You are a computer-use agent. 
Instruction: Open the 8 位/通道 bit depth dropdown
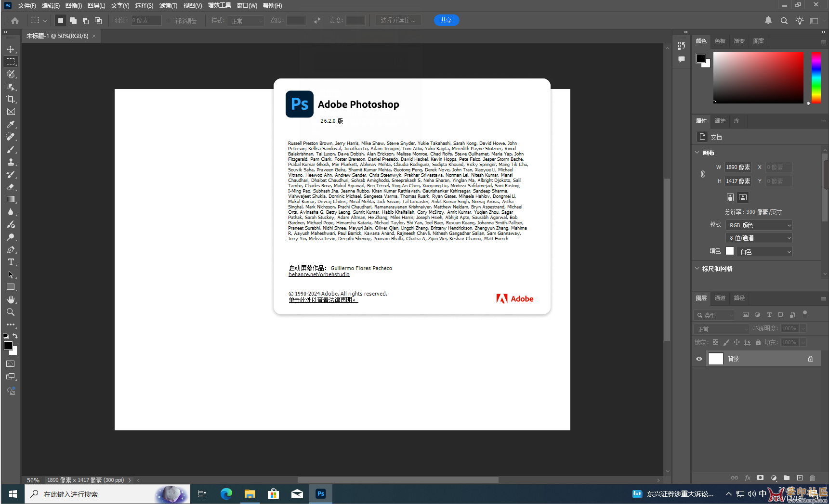pyautogui.click(x=759, y=238)
